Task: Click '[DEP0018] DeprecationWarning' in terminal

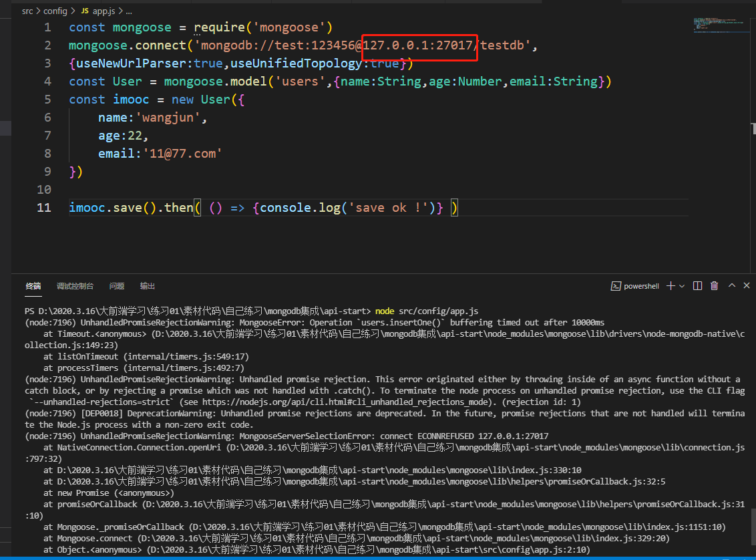Action: pos(148,414)
